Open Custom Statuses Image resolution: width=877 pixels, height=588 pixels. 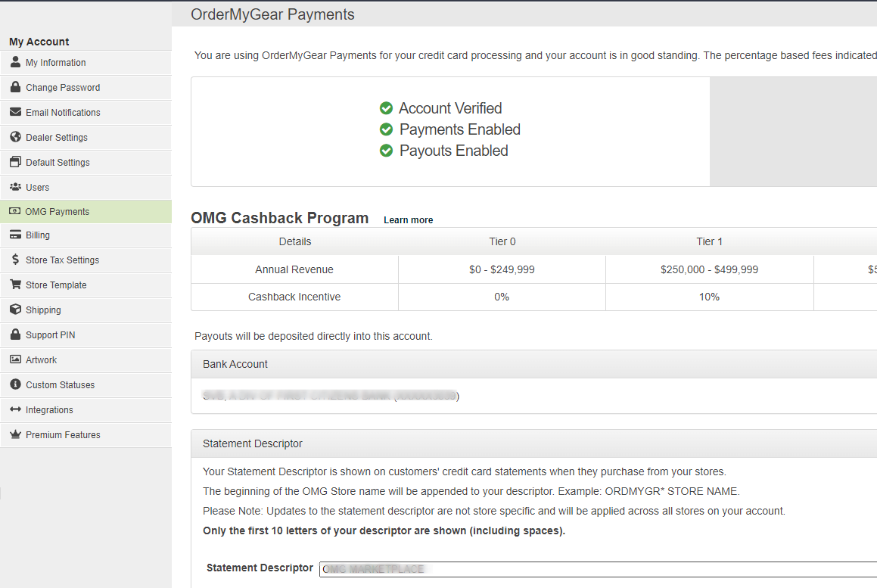pos(86,385)
